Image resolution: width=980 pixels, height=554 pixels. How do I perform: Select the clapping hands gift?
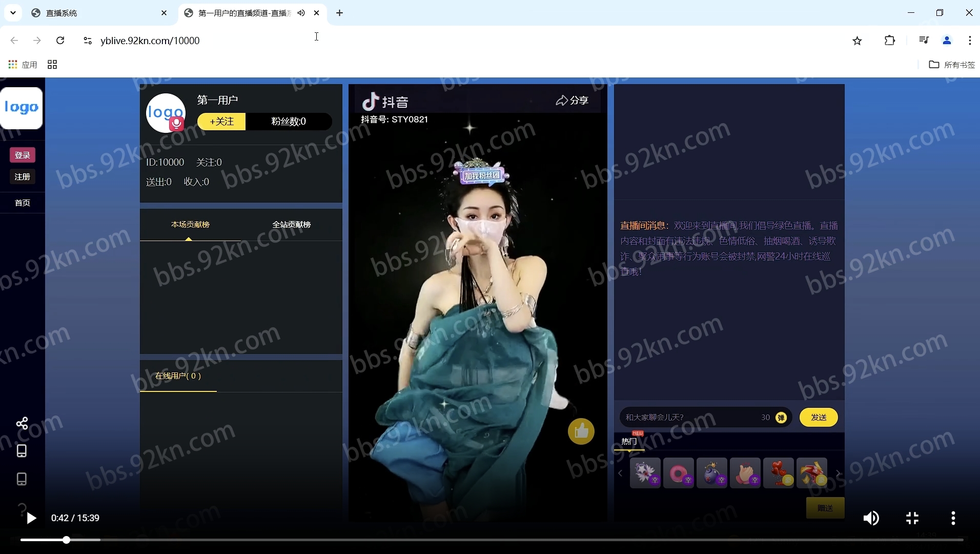(745, 473)
